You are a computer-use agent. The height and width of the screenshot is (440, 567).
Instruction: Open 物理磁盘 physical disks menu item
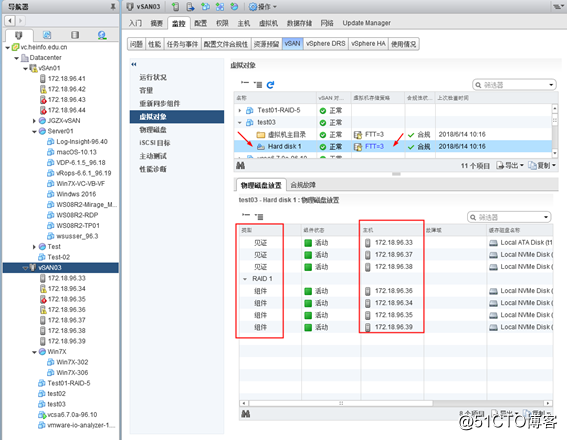153,130
